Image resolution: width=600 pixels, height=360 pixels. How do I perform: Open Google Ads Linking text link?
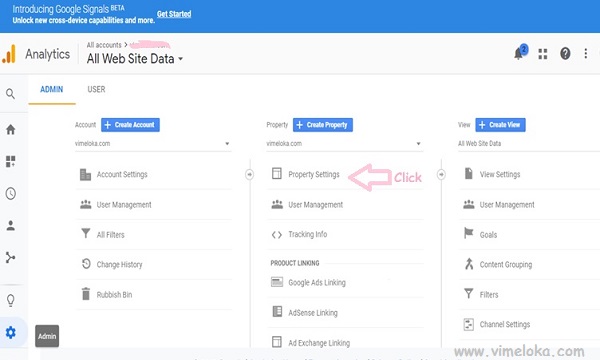pyautogui.click(x=317, y=283)
